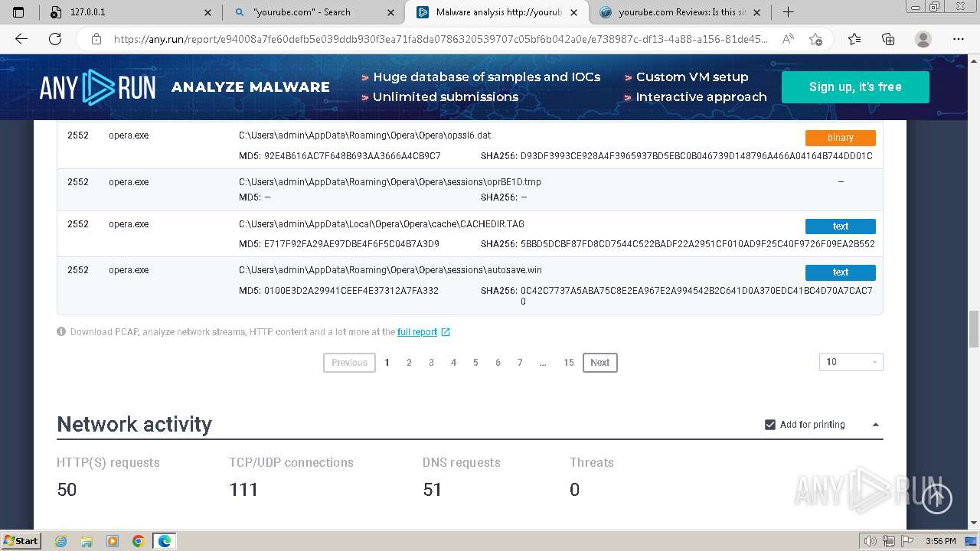Add this page to favorites
This screenshot has height=551, width=980.
[x=815, y=39]
